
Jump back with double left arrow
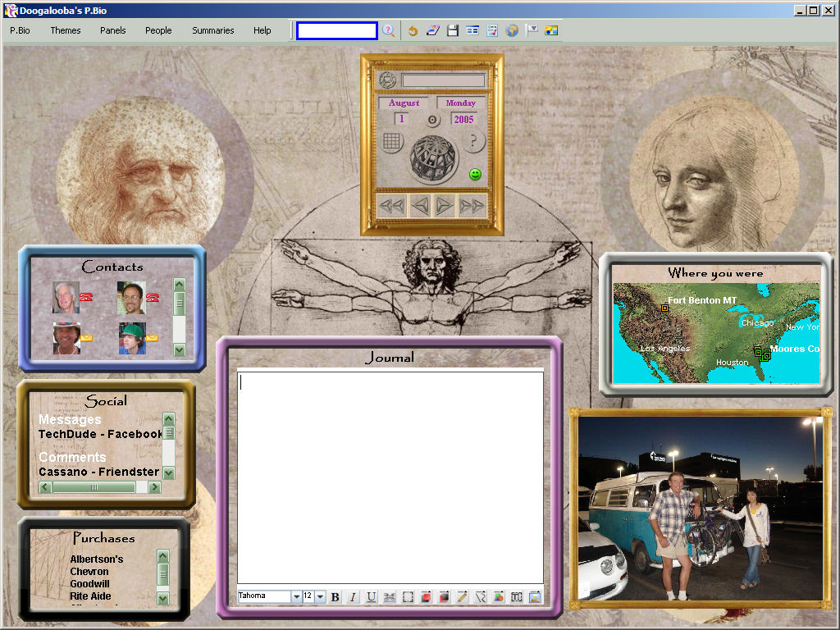pyautogui.click(x=392, y=206)
